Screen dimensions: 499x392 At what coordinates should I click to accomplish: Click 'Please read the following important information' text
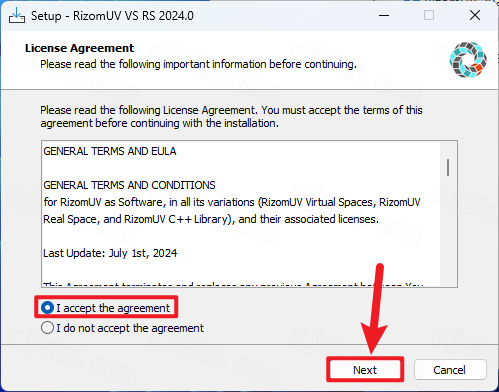pyautogui.click(x=198, y=64)
